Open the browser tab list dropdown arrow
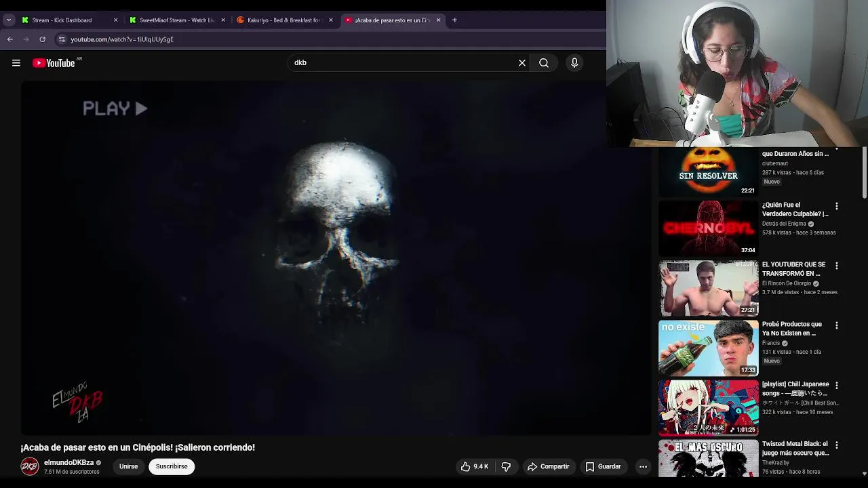 click(x=9, y=20)
